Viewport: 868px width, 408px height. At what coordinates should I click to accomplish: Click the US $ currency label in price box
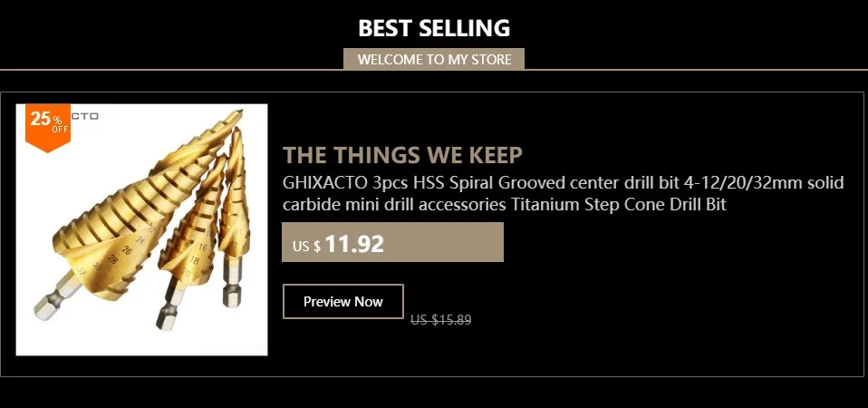[306, 247]
